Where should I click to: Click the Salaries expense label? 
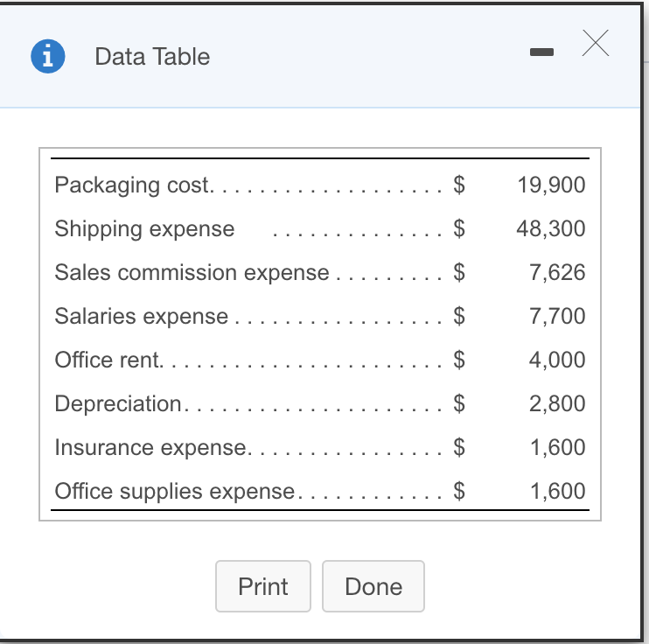click(x=141, y=317)
